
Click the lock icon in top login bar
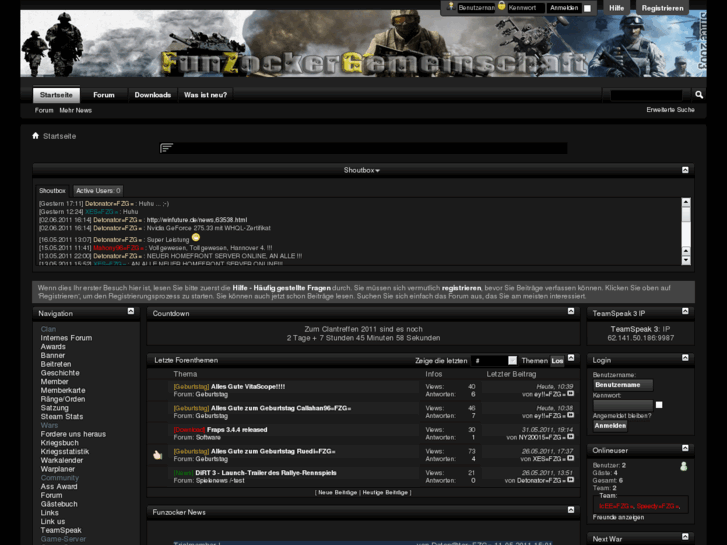tap(501, 6)
